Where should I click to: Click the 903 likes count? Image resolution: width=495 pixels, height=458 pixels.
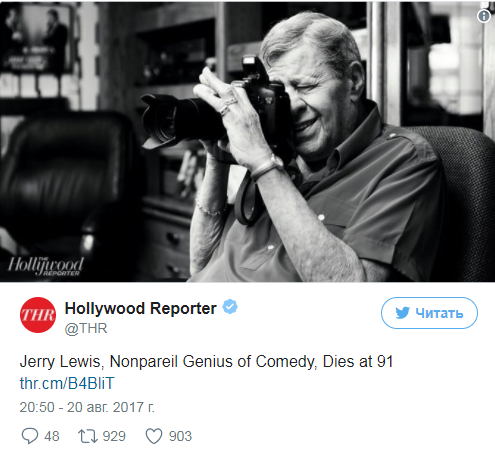coord(180,436)
